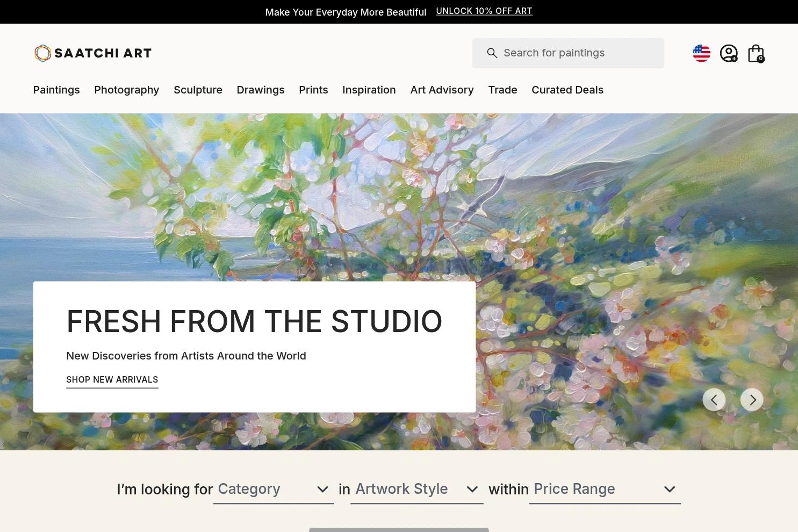This screenshot has height=532, width=798.
Task: Open the Photography menu
Action: [127, 90]
